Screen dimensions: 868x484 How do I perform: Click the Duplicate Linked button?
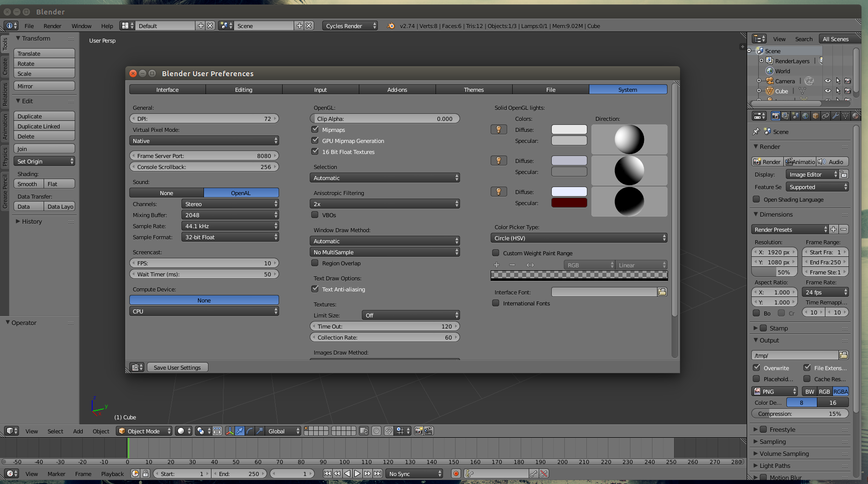point(44,126)
